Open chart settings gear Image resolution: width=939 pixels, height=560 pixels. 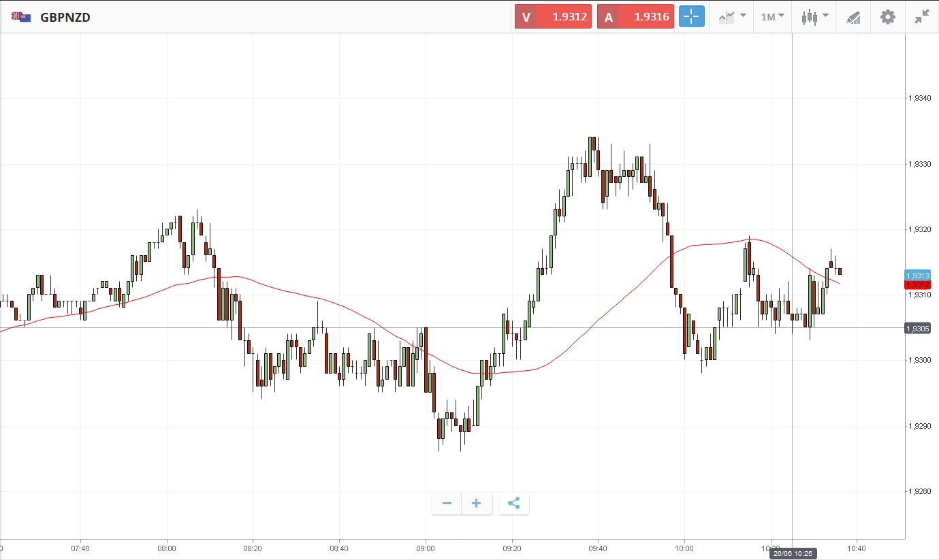point(888,17)
